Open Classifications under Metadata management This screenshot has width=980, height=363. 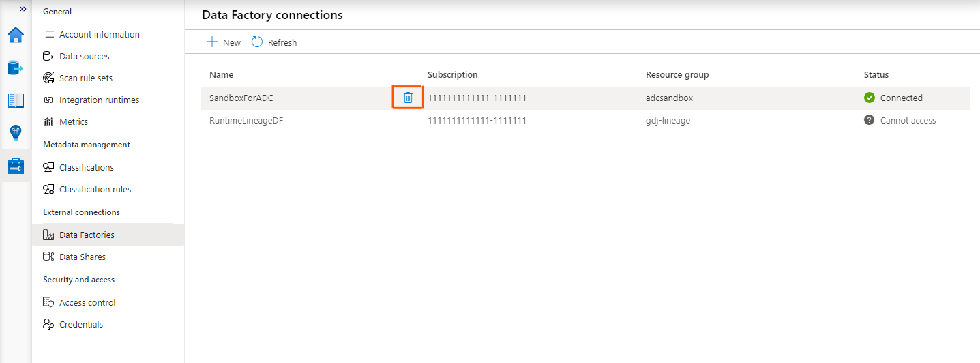pos(86,167)
